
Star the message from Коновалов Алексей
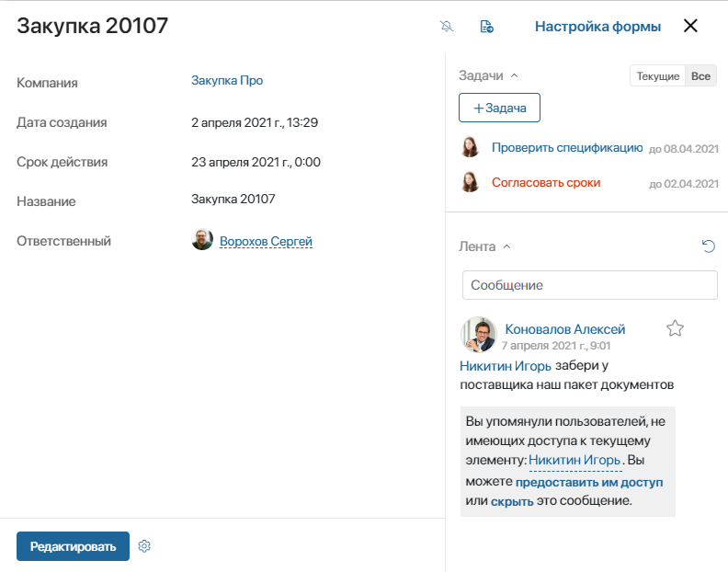(x=675, y=328)
